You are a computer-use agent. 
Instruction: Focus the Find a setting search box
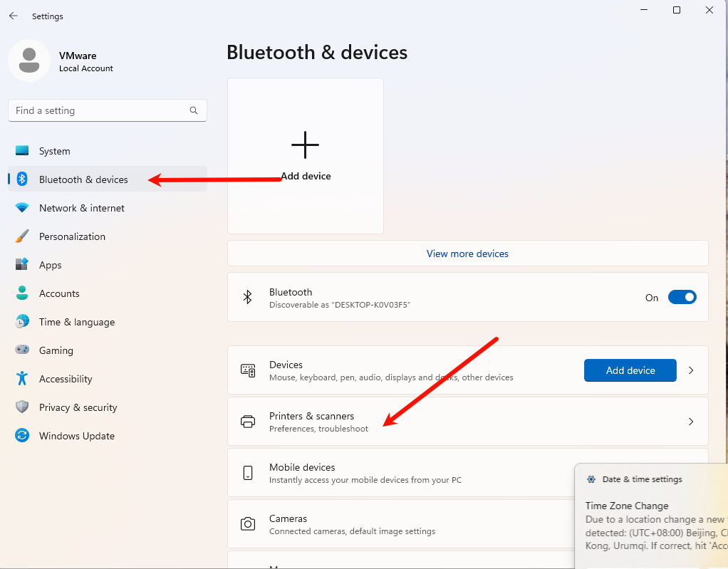(x=100, y=110)
